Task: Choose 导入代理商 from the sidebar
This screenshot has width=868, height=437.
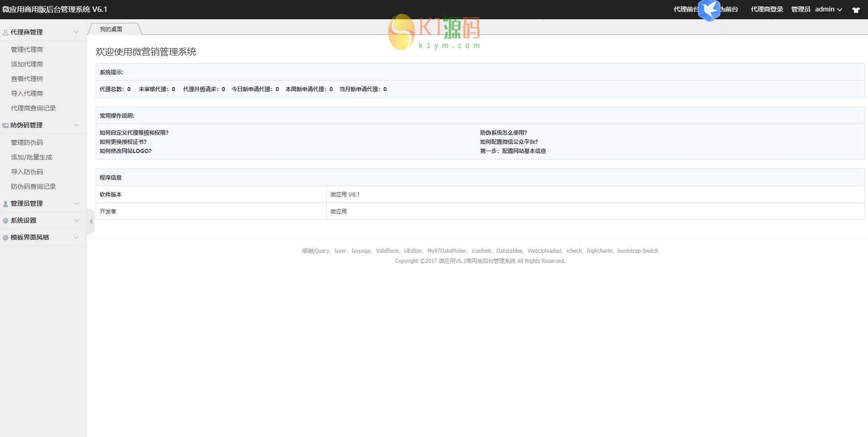Action: click(x=27, y=93)
